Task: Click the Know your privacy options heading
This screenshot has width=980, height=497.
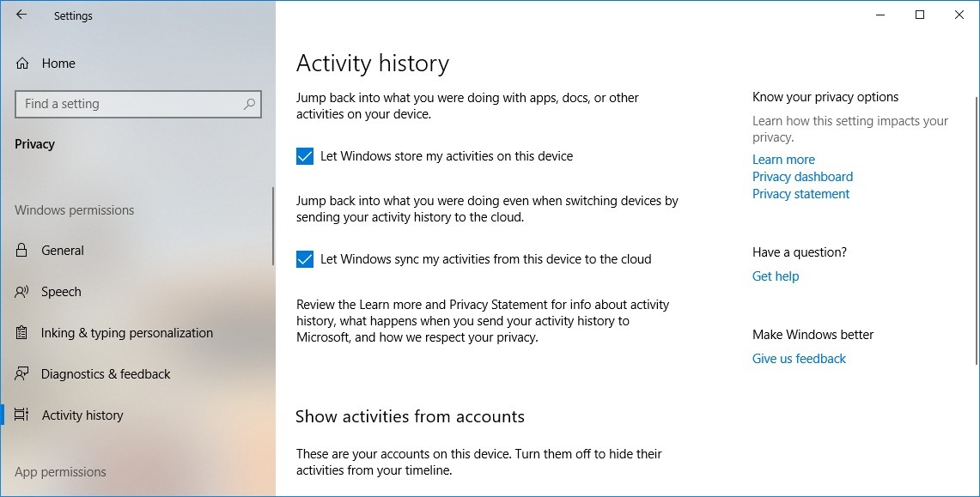Action: [x=825, y=97]
